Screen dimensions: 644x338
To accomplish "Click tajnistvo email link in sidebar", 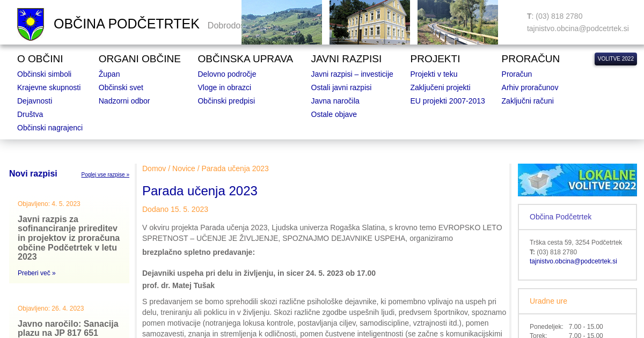I will click(x=573, y=261).
